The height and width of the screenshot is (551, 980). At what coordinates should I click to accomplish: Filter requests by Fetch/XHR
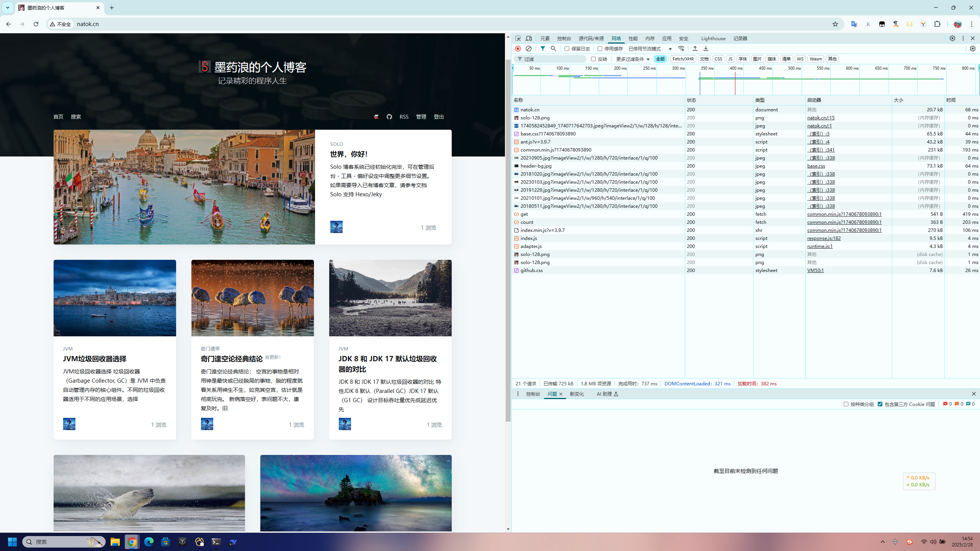click(x=683, y=59)
